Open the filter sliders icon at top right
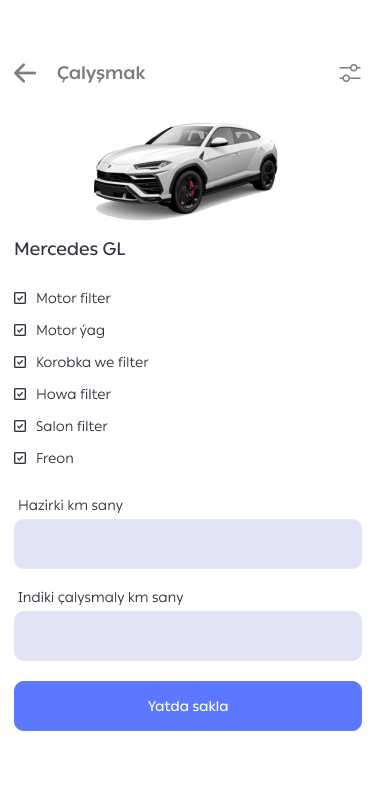 [x=350, y=73]
